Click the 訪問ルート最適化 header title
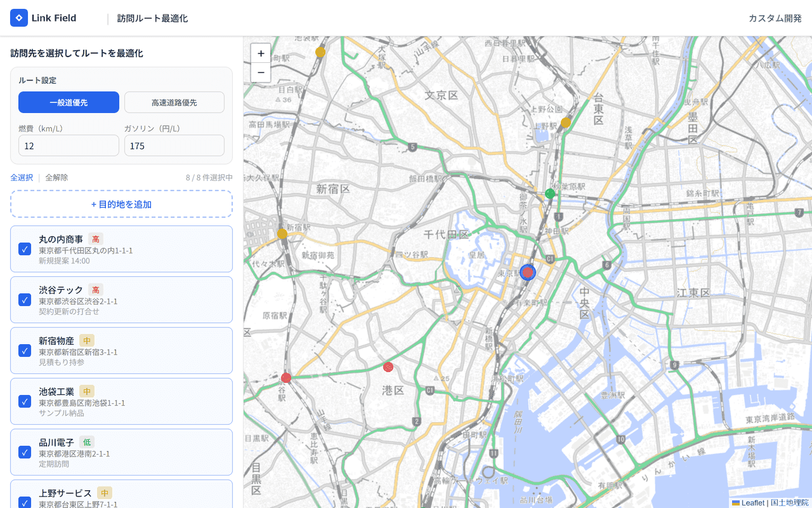The height and width of the screenshot is (508, 812). [x=152, y=18]
